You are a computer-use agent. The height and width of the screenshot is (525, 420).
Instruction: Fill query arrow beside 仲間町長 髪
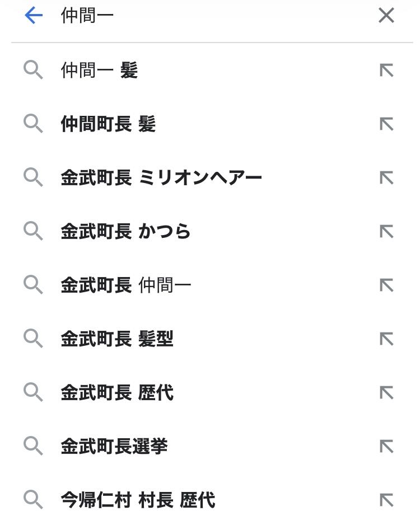(x=386, y=124)
